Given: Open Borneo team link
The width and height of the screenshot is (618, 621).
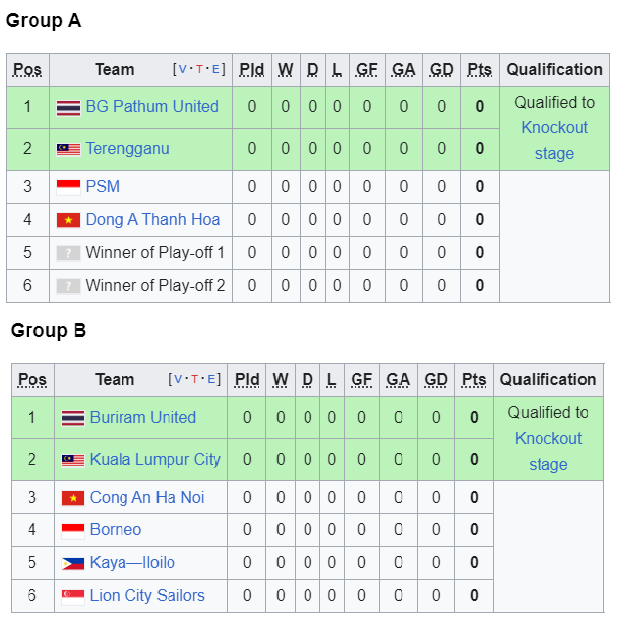Looking at the screenshot, I should [115, 530].
